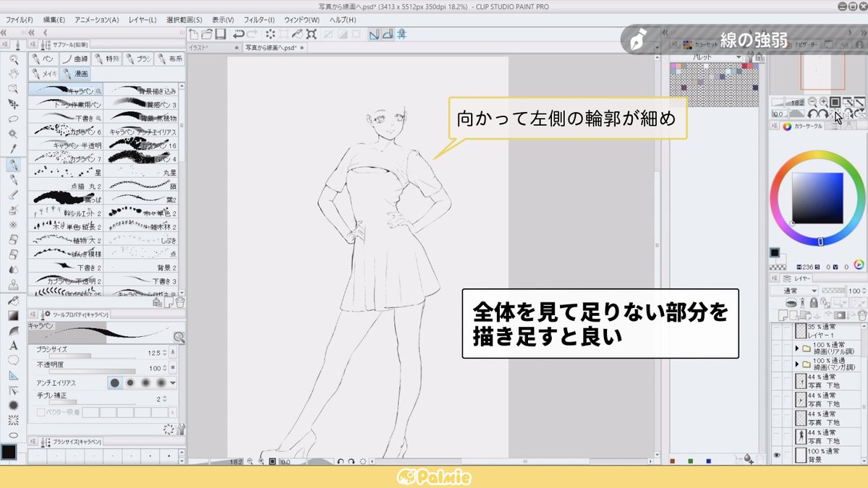868x488 pixels.
Task: Select the カブラペン 6 brush
Action: coord(66,132)
